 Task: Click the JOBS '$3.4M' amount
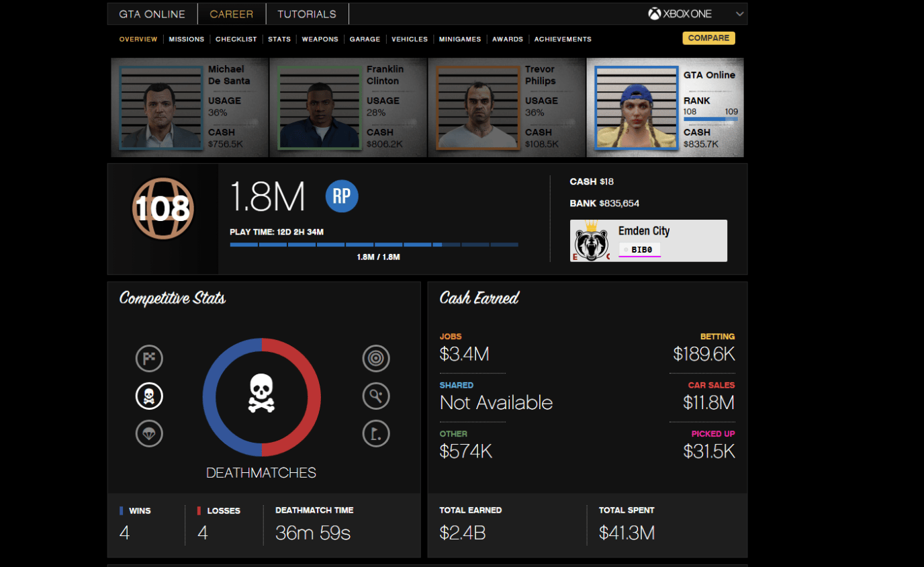pos(464,354)
